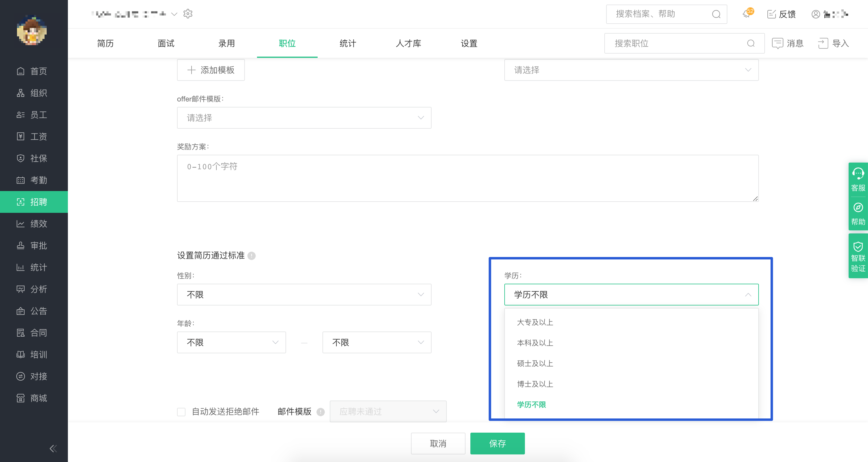The width and height of the screenshot is (868, 462).
Task: Click 添加模板 button
Action: pos(211,70)
